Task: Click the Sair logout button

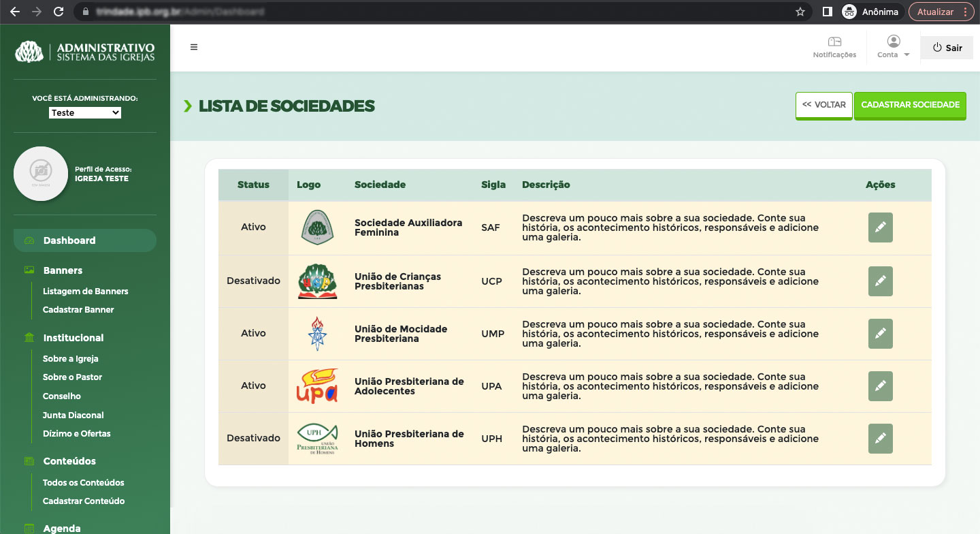Action: [947, 48]
